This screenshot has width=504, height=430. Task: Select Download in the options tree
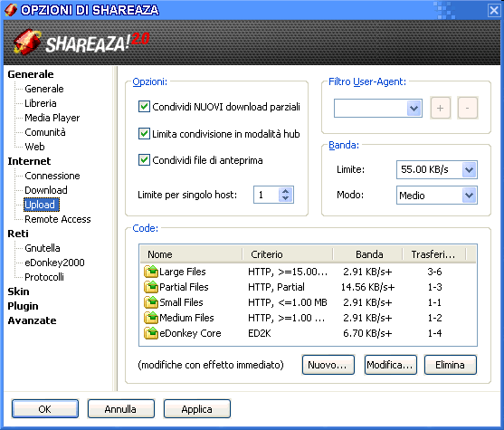[46, 190]
